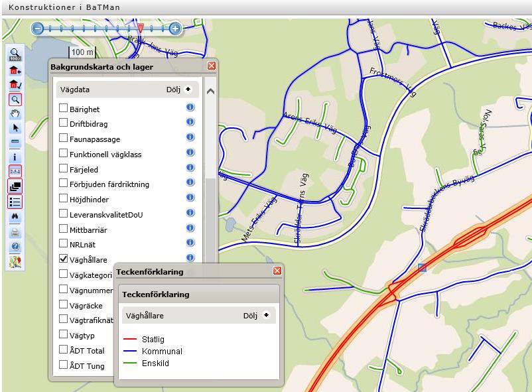
Task: Click the binoculars search icon
Action: 15,216
